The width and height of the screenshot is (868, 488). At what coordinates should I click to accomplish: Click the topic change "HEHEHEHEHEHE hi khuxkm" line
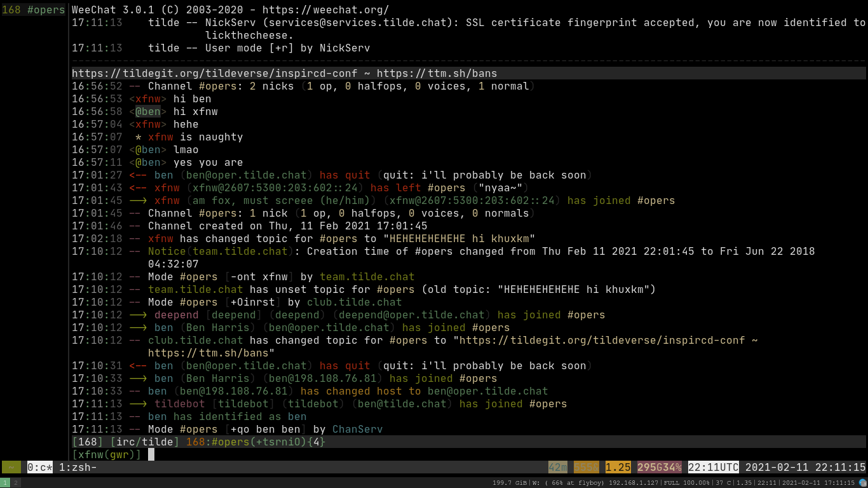click(x=304, y=239)
